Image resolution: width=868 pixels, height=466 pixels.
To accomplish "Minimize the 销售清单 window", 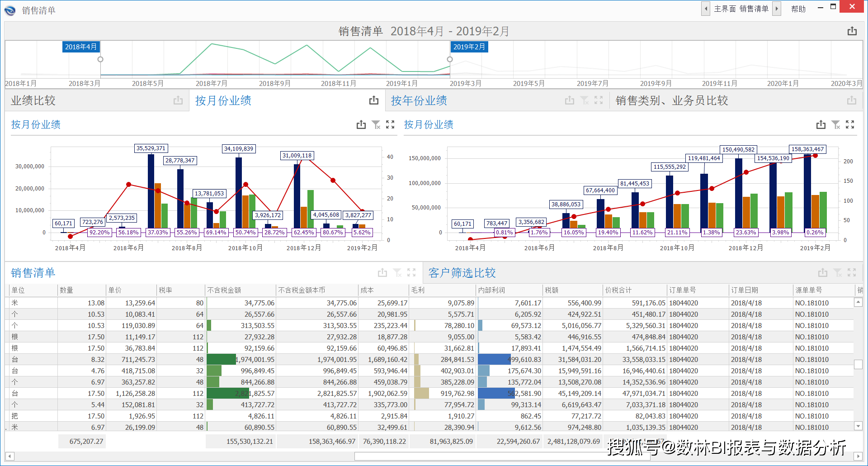I will [821, 8].
